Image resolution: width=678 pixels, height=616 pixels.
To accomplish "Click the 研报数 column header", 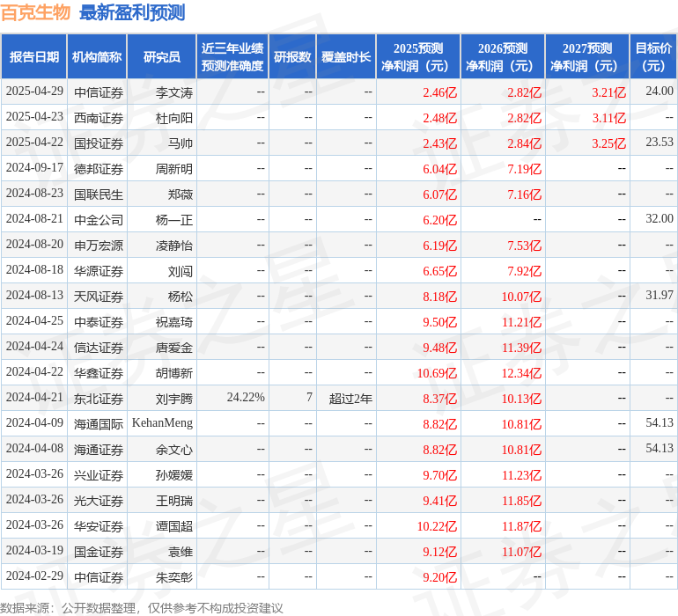I will coord(292,56).
